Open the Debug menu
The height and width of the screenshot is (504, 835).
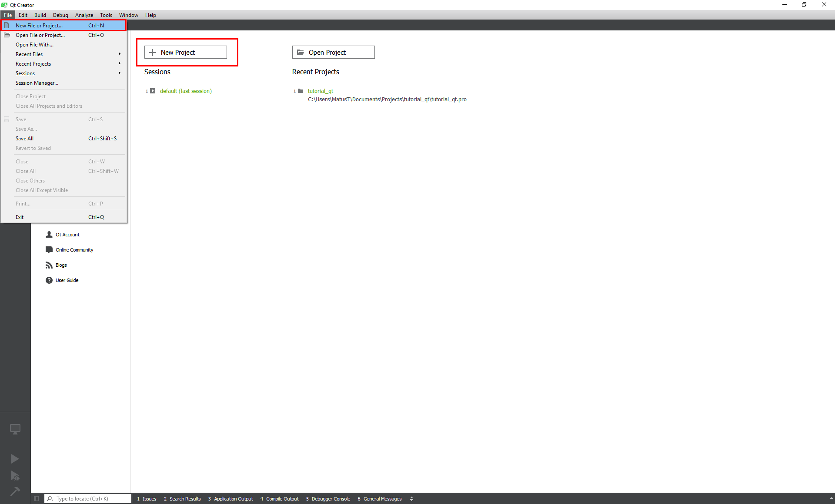[60, 15]
